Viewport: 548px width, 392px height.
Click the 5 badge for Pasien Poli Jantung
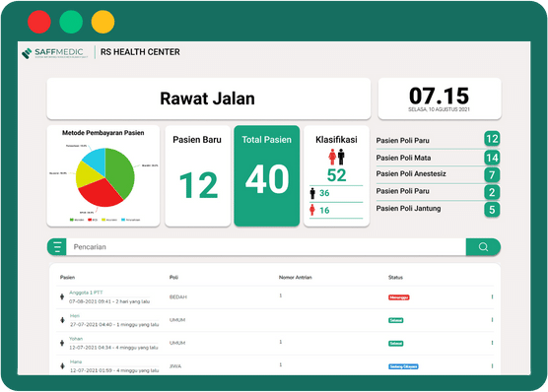pos(492,210)
